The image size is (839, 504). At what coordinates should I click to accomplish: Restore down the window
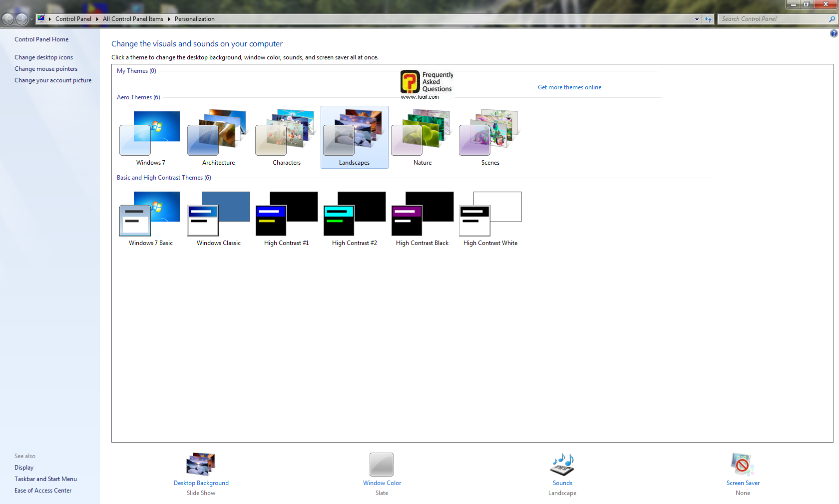(x=806, y=4)
